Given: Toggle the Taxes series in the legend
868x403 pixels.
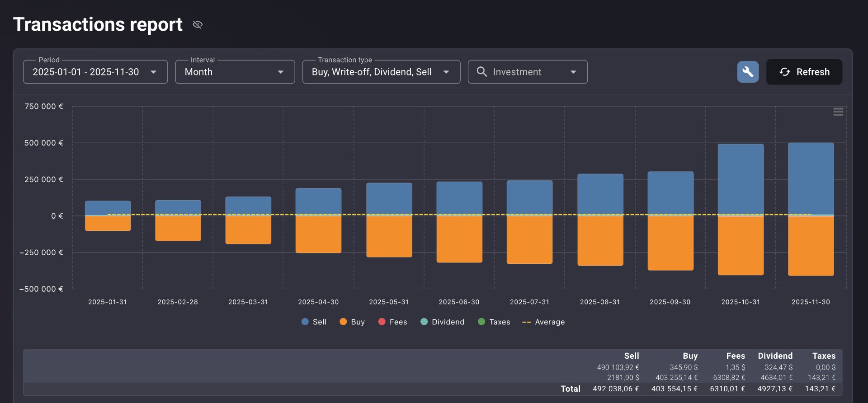Looking at the screenshot, I should [494, 322].
